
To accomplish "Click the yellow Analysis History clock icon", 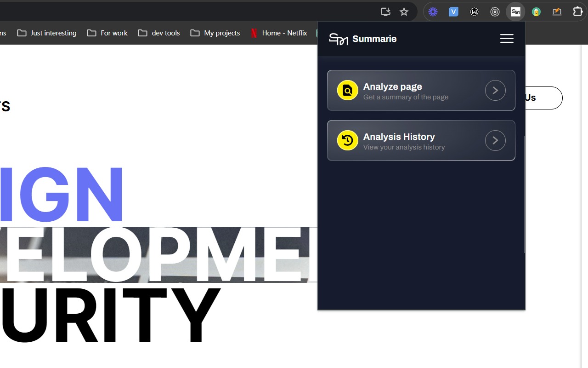I will 348,140.
